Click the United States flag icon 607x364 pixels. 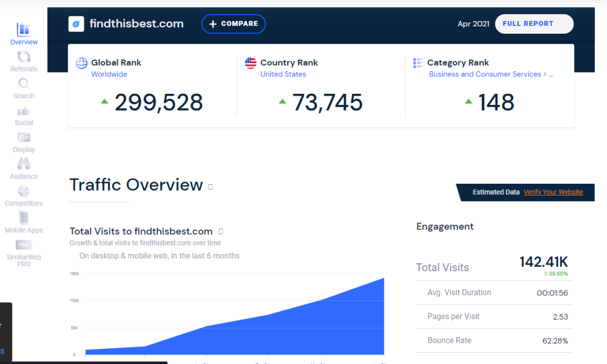[x=251, y=63]
